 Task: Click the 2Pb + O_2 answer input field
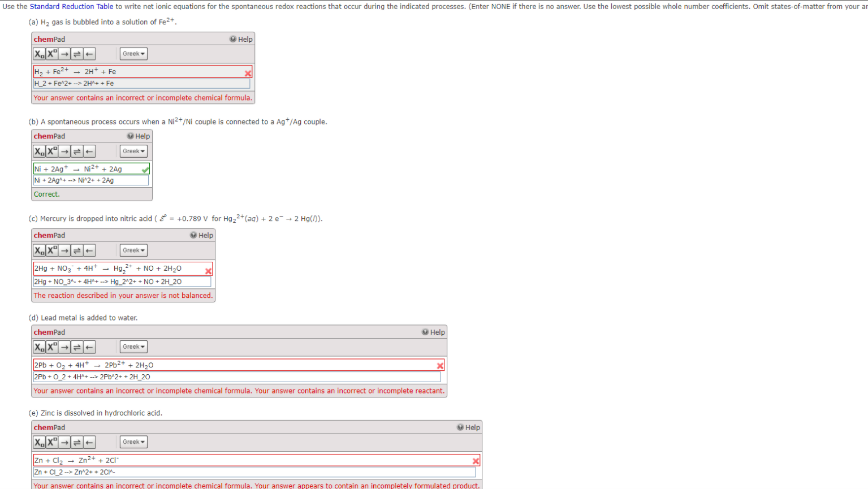(237, 377)
